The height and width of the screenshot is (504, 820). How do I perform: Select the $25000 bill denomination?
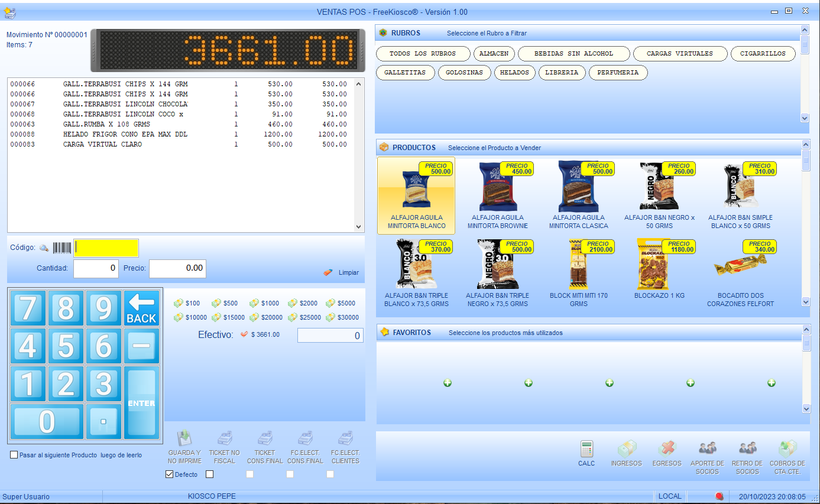tap(304, 317)
